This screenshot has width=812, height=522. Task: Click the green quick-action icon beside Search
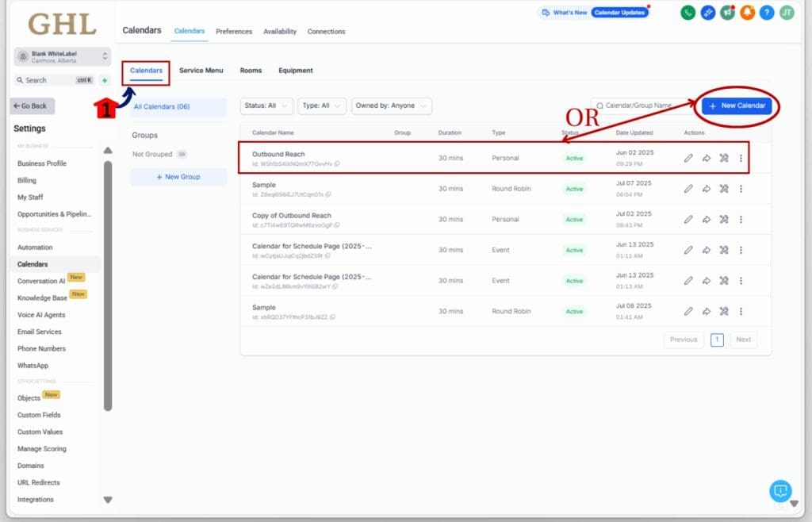(x=105, y=80)
